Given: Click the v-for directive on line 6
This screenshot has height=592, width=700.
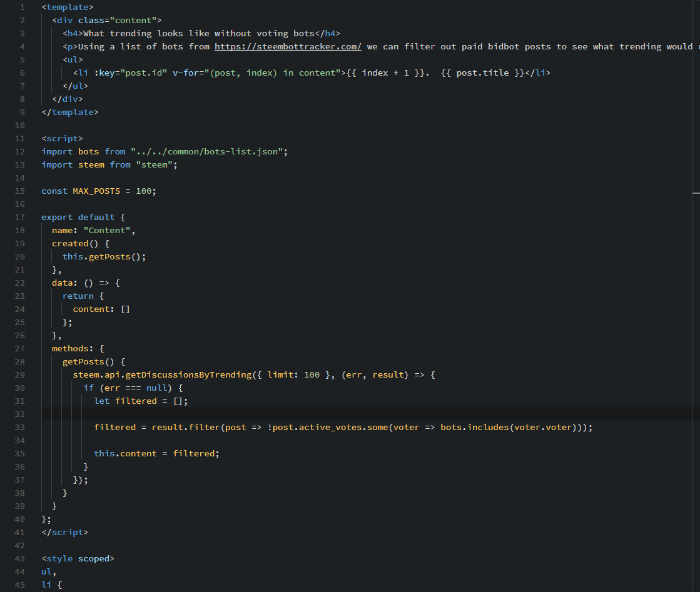Looking at the screenshot, I should (x=256, y=73).
